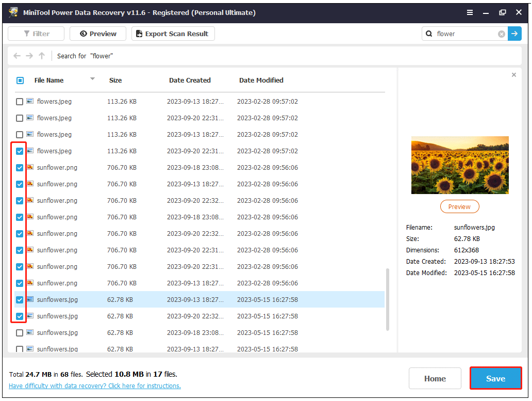Click the 612x368 dimensions value

click(467, 250)
